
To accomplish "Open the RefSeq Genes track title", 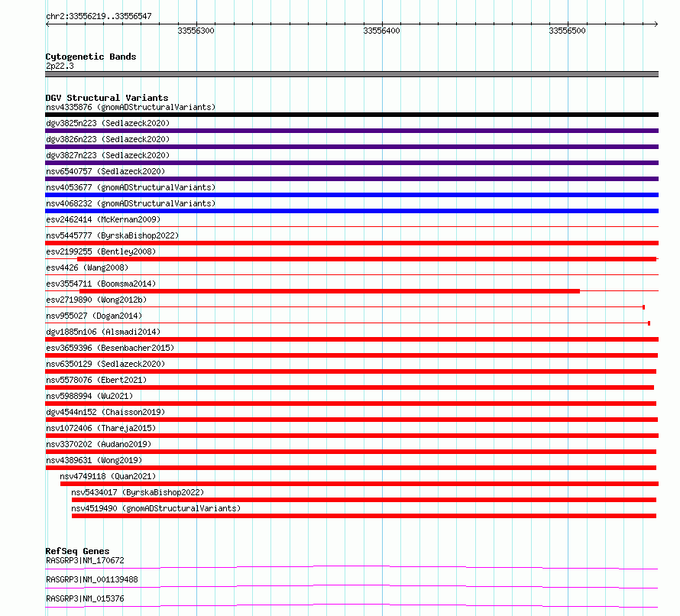I will click(x=78, y=551).
